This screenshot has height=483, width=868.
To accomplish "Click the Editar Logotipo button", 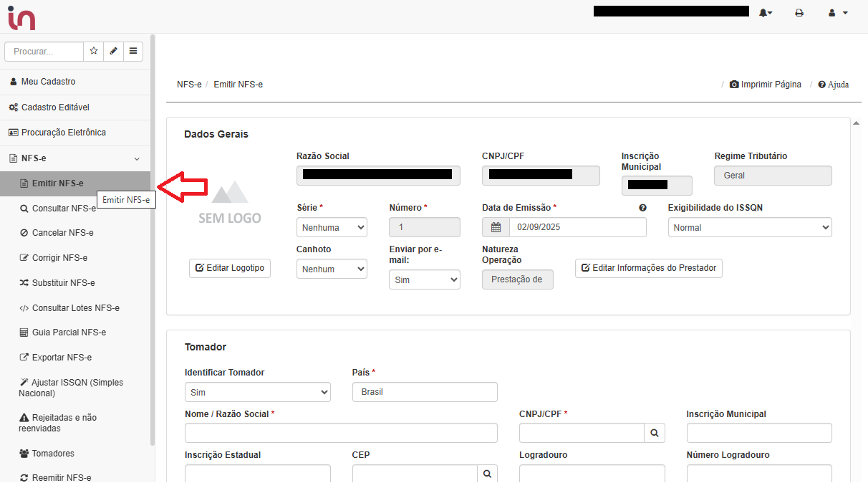I will coord(230,268).
